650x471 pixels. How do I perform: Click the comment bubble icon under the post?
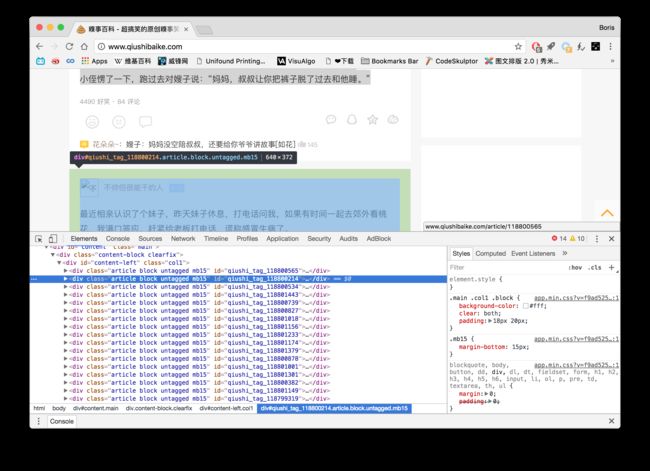[146, 122]
